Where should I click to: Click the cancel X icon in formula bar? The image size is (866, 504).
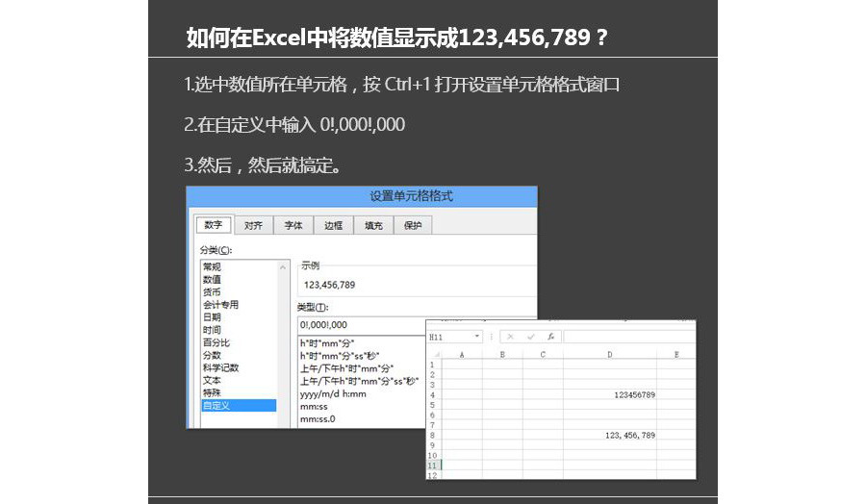click(510, 337)
